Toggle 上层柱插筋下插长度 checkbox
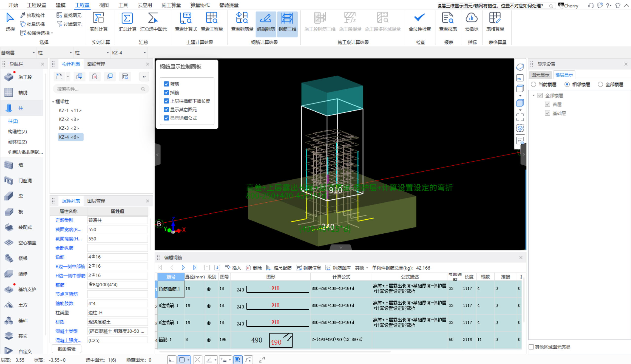Screen dimensions: 631x364 (x=166, y=101)
